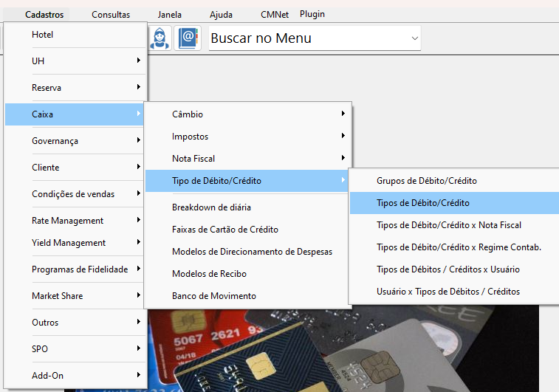Open the CMNet menu

[x=275, y=15]
